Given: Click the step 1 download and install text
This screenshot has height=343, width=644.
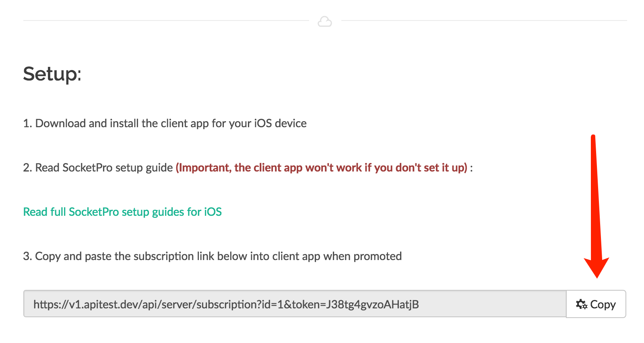Looking at the screenshot, I should 165,123.
